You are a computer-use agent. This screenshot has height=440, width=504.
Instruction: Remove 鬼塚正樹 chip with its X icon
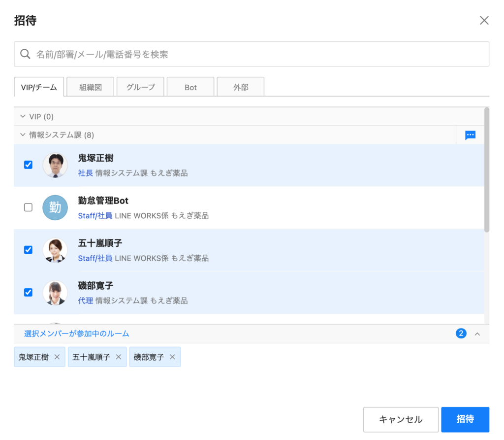[x=57, y=357]
